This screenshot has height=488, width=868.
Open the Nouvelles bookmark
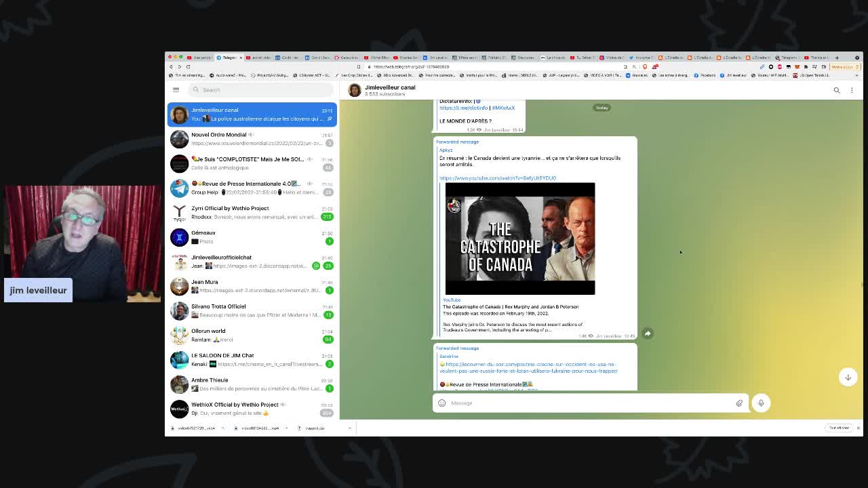(x=635, y=75)
